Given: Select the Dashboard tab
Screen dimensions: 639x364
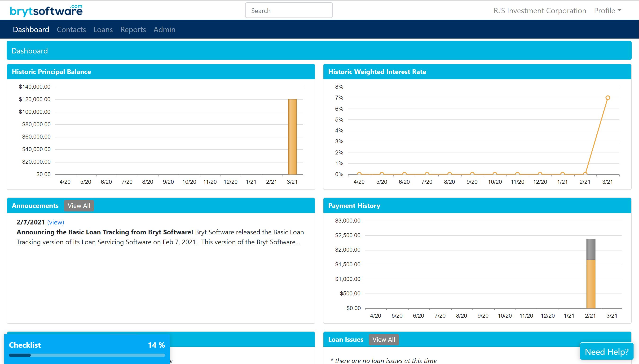Looking at the screenshot, I should click(x=31, y=29).
